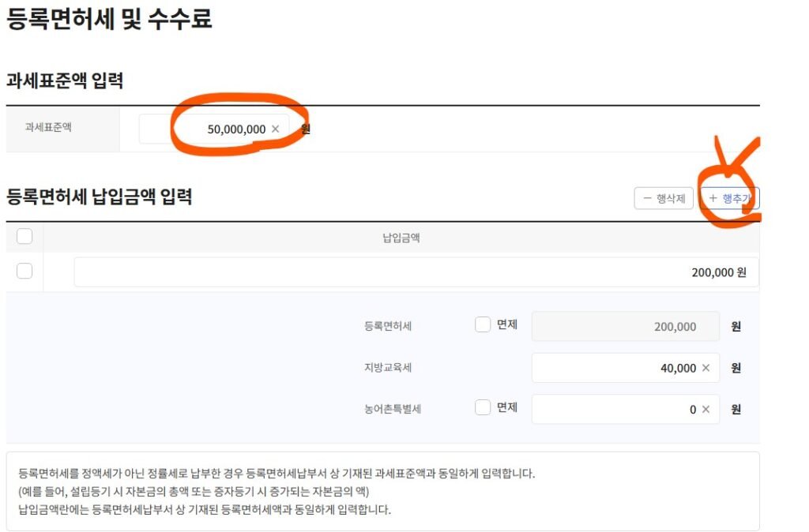Click the 납입금액 column header
809x532 pixels.
pyautogui.click(x=401, y=238)
